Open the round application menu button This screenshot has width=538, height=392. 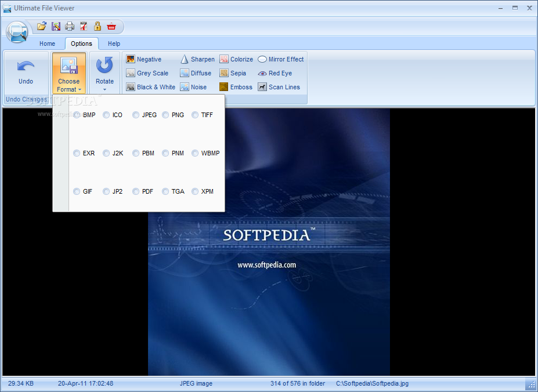point(17,32)
